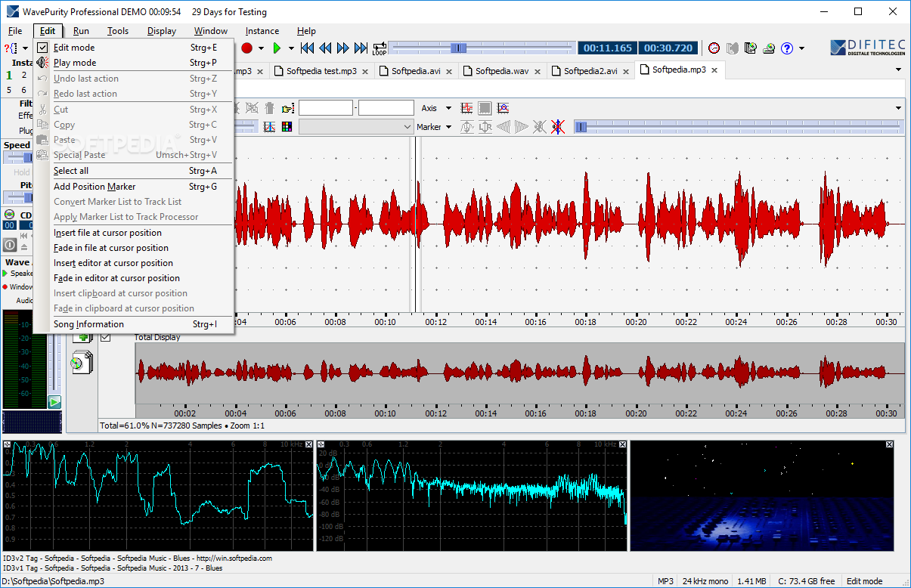Viewport: 911px width, 588px height.
Task: Open the Instance menu
Action: pyautogui.click(x=262, y=31)
